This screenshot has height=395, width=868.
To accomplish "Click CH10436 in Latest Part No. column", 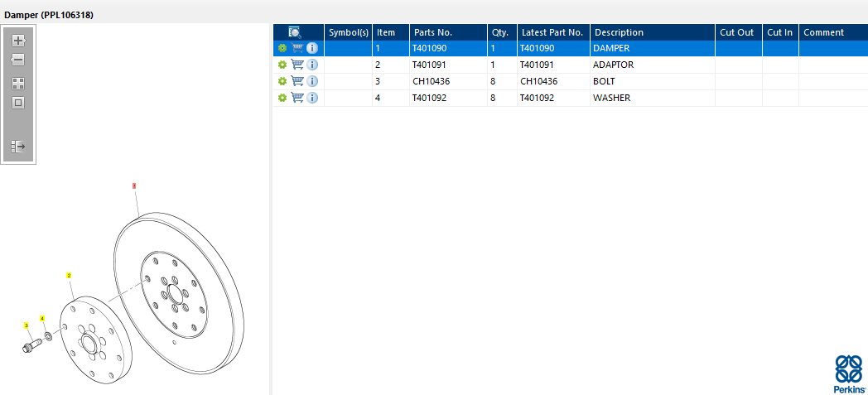I will (538, 81).
